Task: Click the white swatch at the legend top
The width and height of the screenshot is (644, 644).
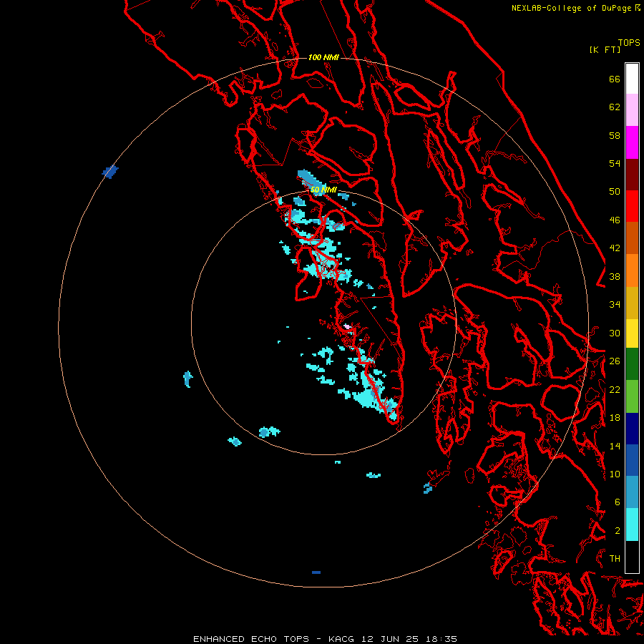Action: click(x=632, y=79)
